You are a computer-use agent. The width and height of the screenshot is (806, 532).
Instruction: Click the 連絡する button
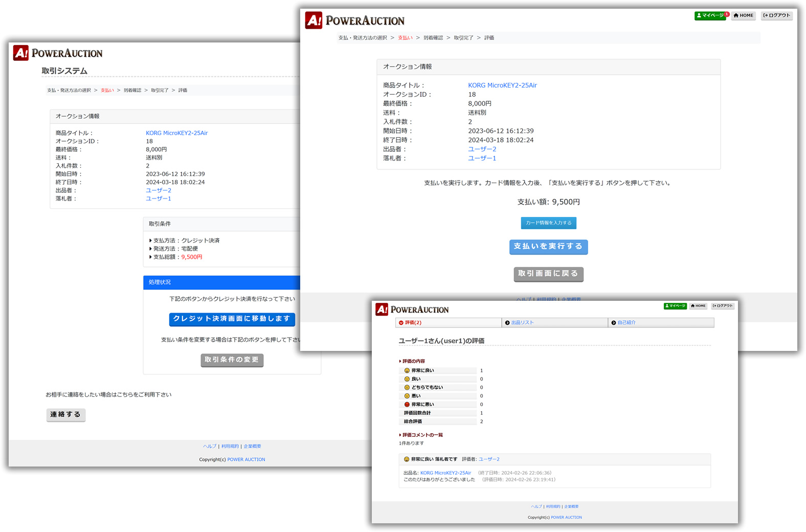[65, 414]
